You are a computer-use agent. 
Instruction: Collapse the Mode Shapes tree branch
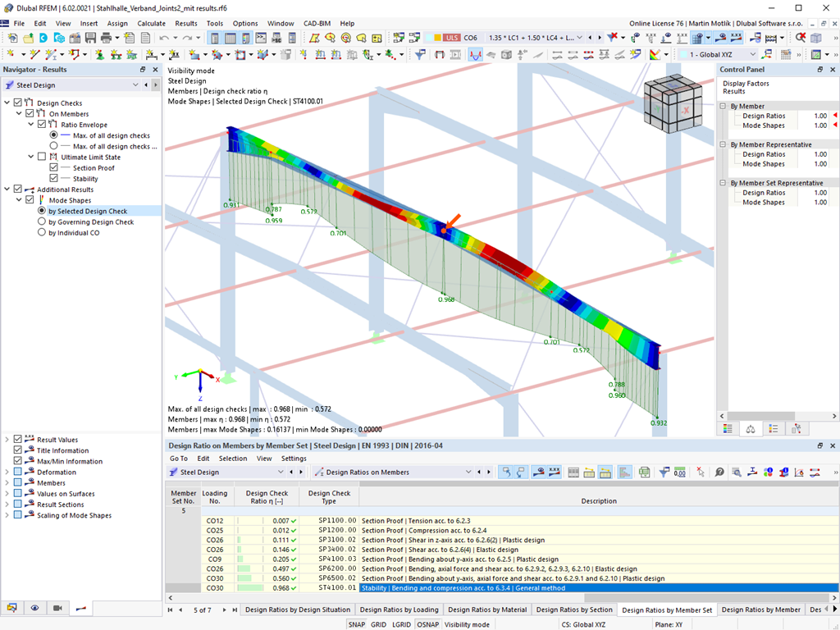[x=17, y=199]
